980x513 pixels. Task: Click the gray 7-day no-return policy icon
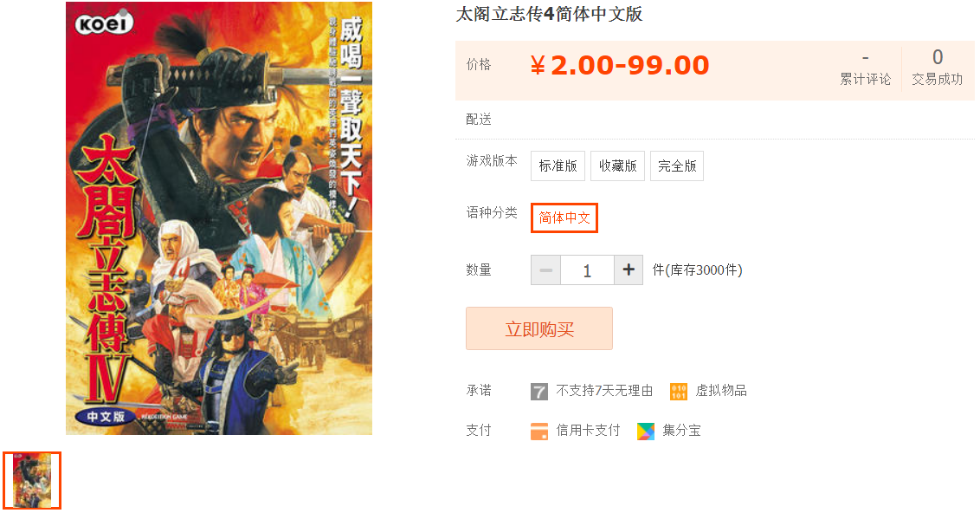point(538,392)
